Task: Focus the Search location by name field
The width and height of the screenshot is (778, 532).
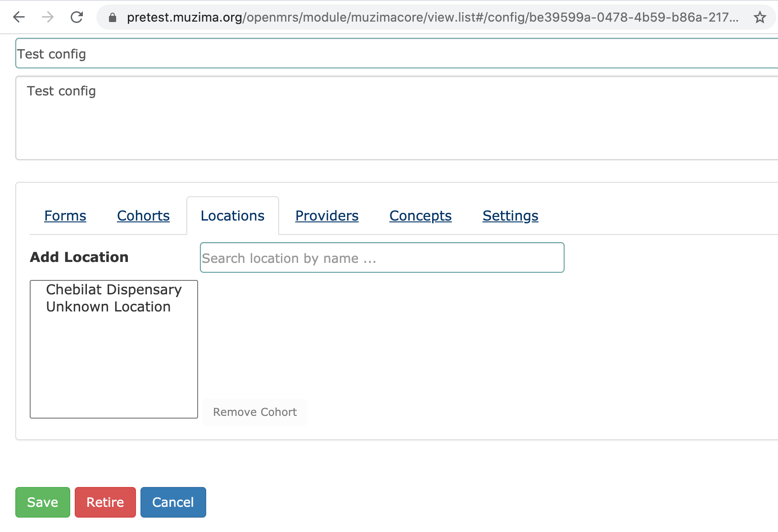Action: (x=382, y=257)
